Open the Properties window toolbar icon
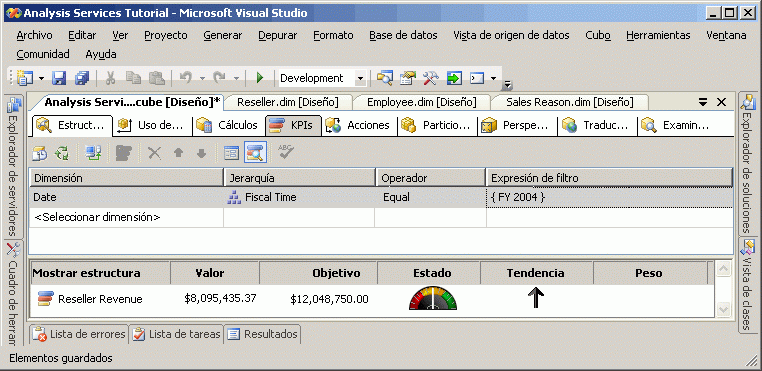The width and height of the screenshot is (762, 371). [408, 78]
